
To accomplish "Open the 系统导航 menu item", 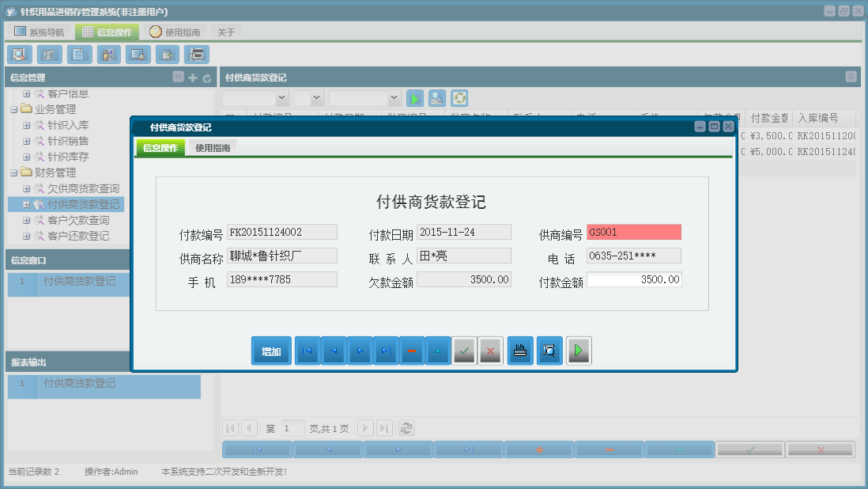I will click(x=47, y=31).
